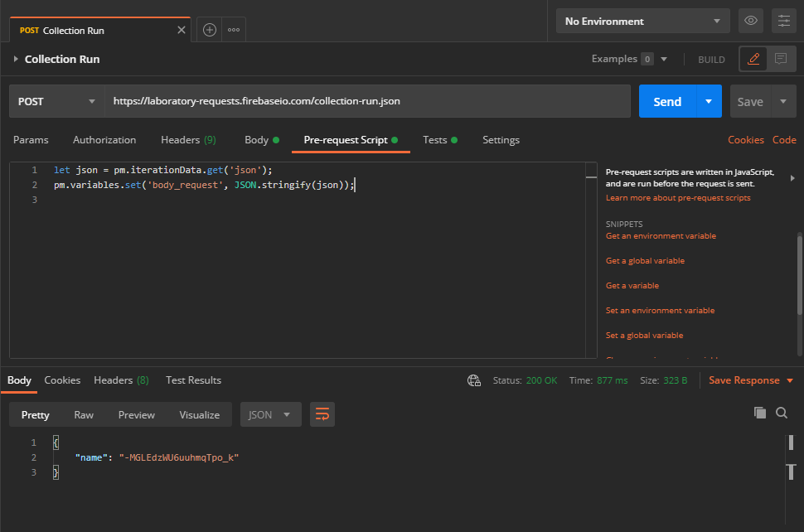Insert 'Get a global variable' snippet
The width and height of the screenshot is (804, 532).
coord(645,261)
